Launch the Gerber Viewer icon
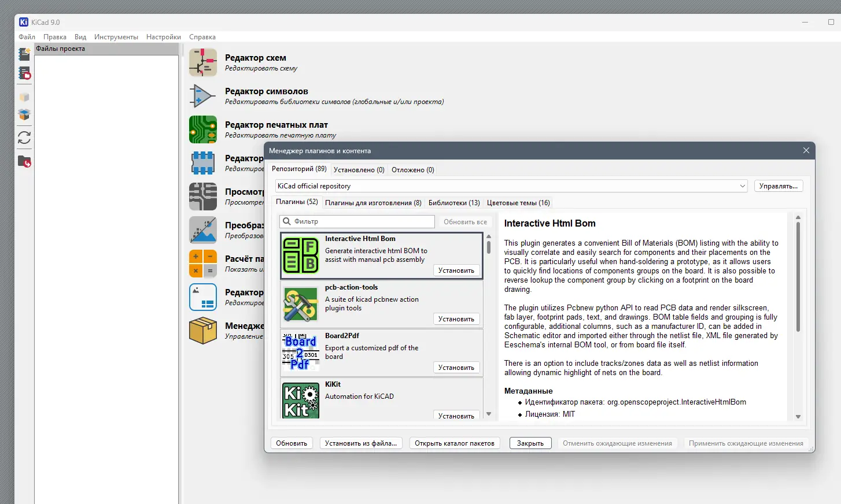841x504 pixels. pyautogui.click(x=203, y=197)
